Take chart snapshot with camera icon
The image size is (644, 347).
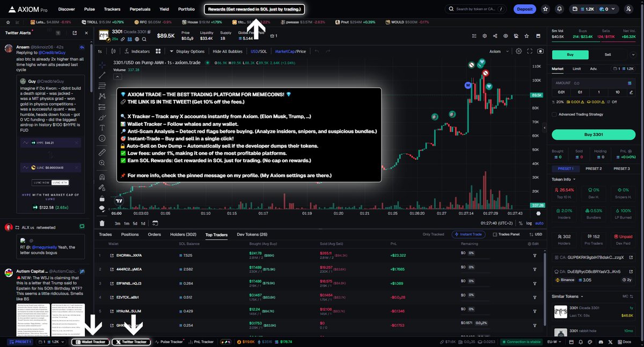click(540, 51)
